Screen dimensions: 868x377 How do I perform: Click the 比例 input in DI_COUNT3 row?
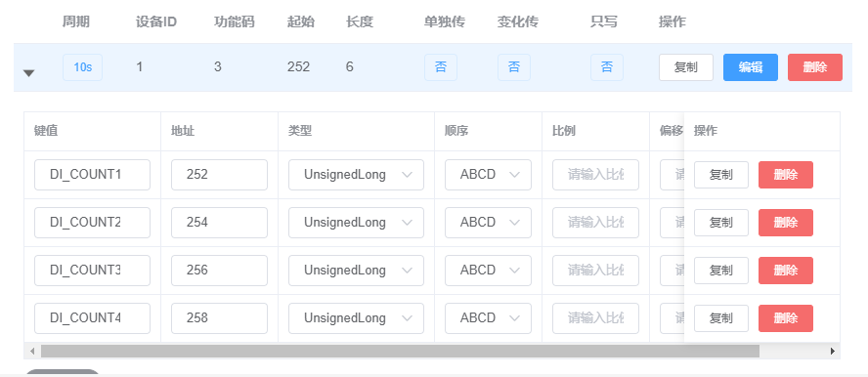pos(595,271)
